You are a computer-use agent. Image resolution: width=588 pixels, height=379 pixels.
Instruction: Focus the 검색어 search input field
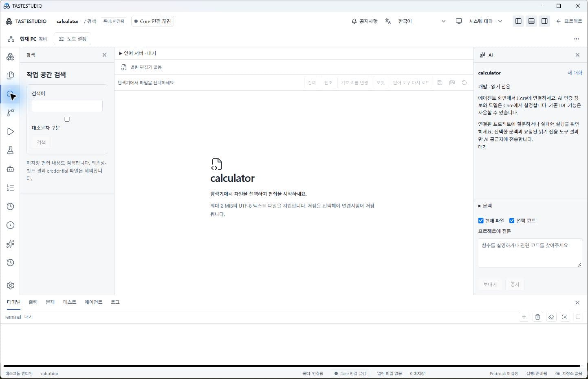67,105
